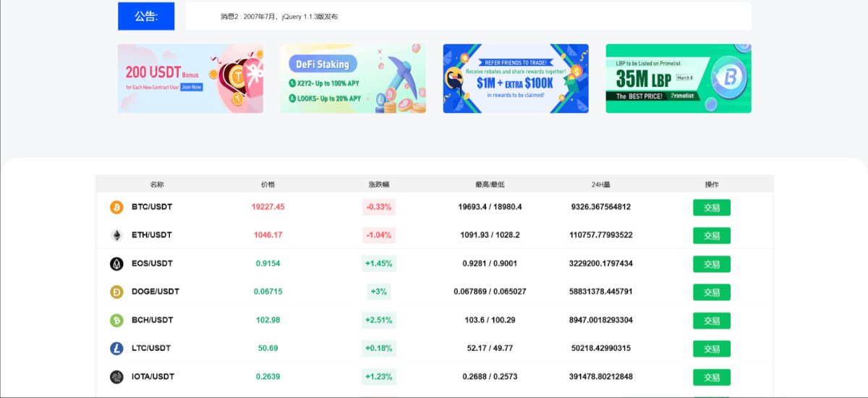Select the EOS/USDT pair name
Image resolution: width=868 pixels, height=398 pixels.
click(x=153, y=263)
